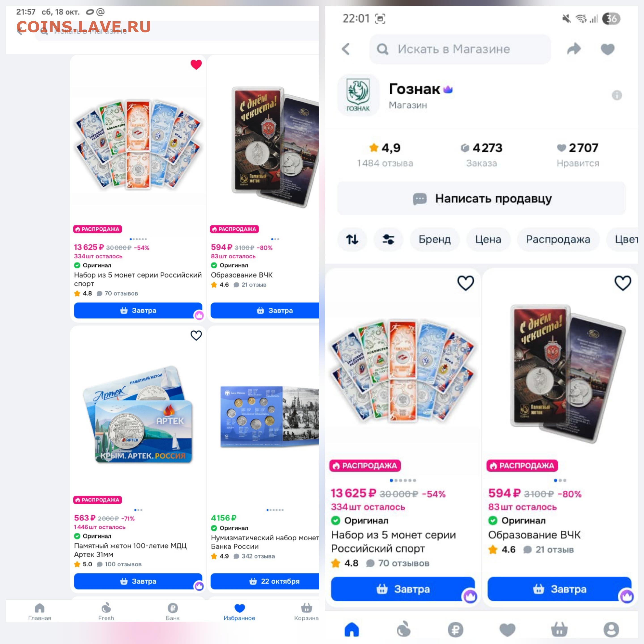Favorite the Артек жетон via heart outline

(196, 335)
